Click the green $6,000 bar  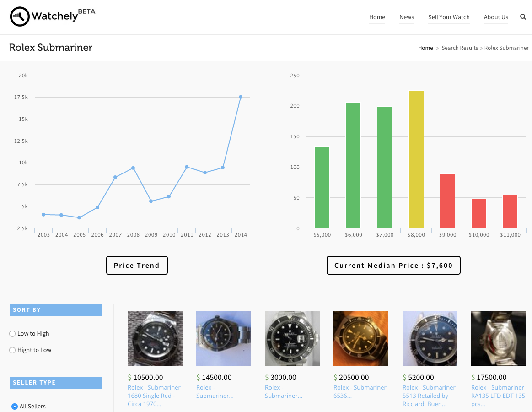353,165
